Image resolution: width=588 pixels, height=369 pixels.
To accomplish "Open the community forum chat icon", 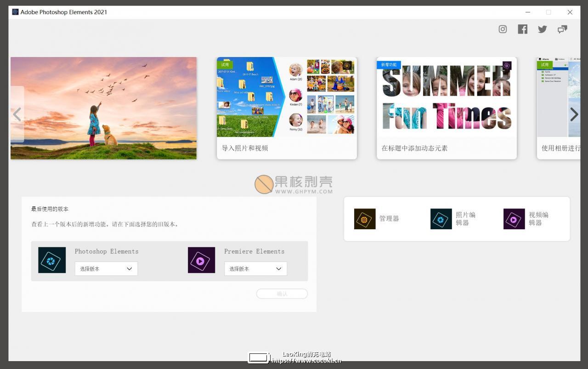I will [562, 29].
